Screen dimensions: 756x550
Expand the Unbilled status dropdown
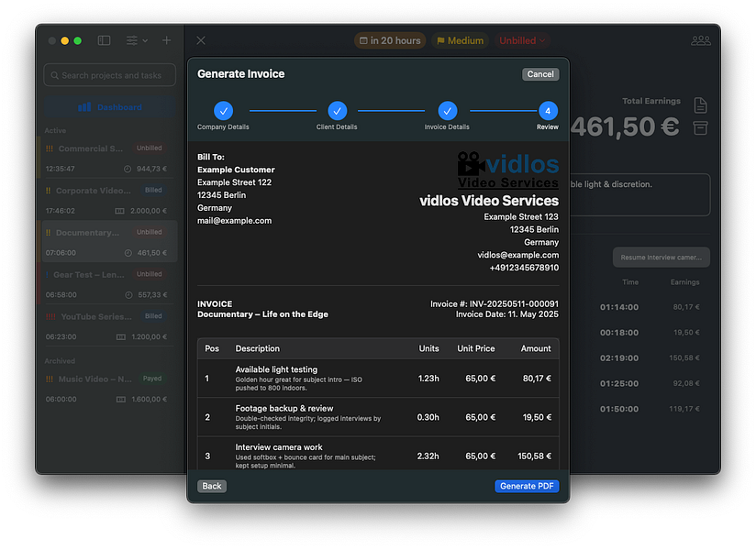pos(522,40)
